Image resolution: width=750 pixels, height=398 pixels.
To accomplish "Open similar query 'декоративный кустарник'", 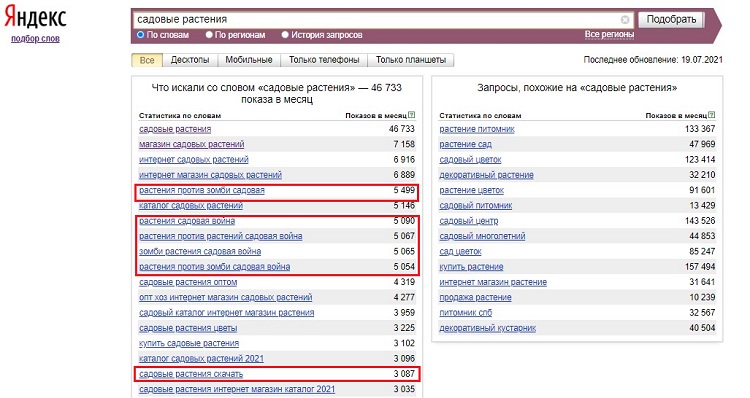I will pyautogui.click(x=487, y=328).
